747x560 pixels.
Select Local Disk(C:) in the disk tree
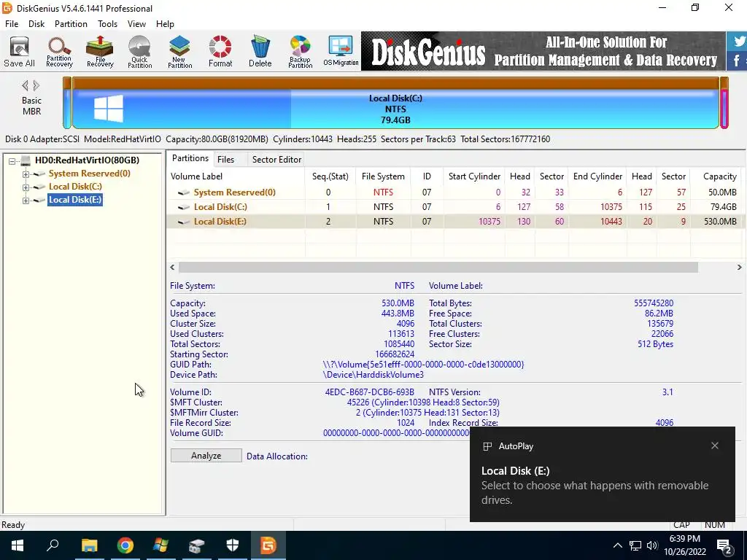point(75,187)
